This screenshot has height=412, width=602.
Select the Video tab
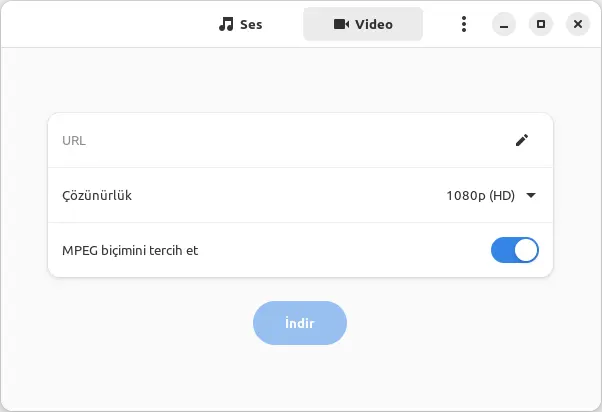pyautogui.click(x=363, y=24)
